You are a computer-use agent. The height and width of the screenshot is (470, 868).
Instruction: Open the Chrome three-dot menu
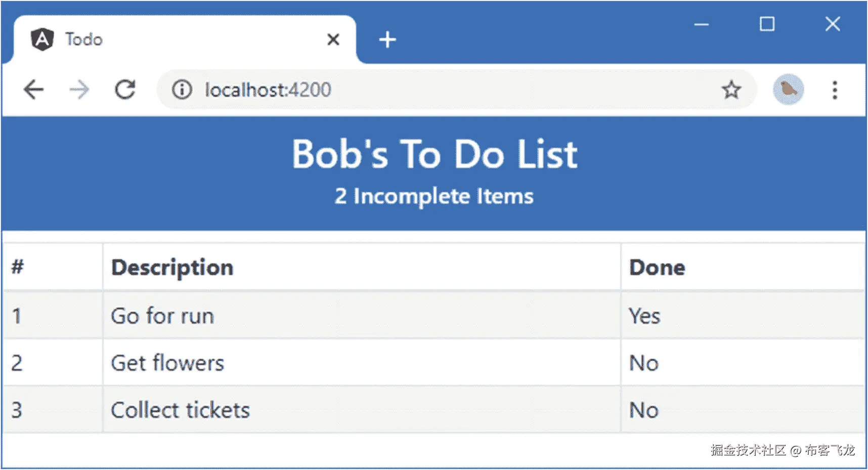click(835, 90)
